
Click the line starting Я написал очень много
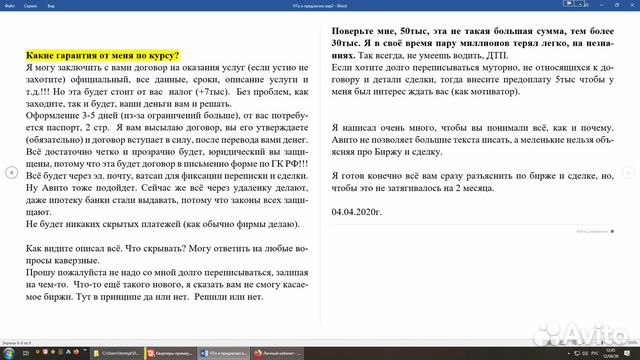coord(473,128)
